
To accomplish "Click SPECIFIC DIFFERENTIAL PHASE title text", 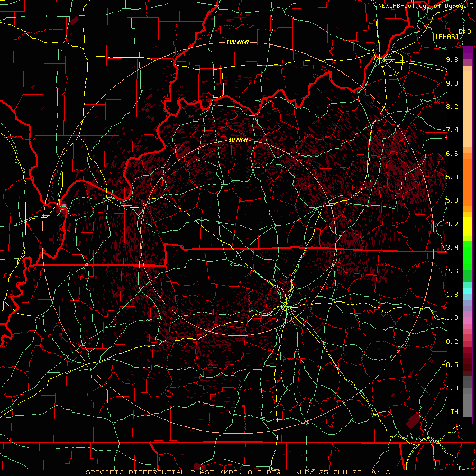I will 150,472.
